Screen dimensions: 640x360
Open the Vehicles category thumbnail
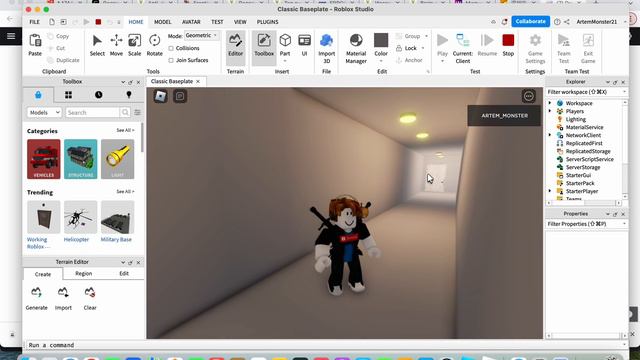44,159
